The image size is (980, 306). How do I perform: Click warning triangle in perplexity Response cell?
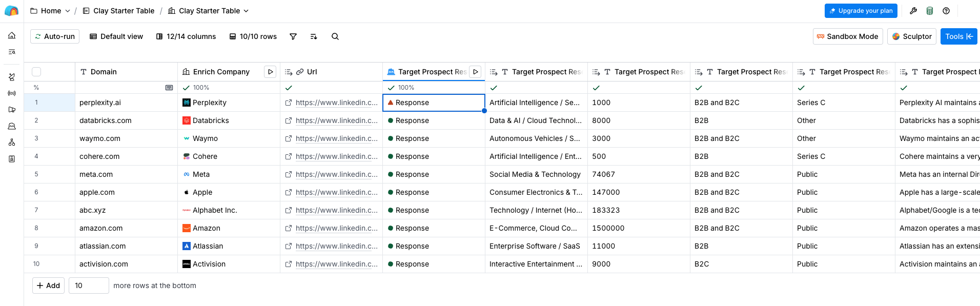coord(391,103)
